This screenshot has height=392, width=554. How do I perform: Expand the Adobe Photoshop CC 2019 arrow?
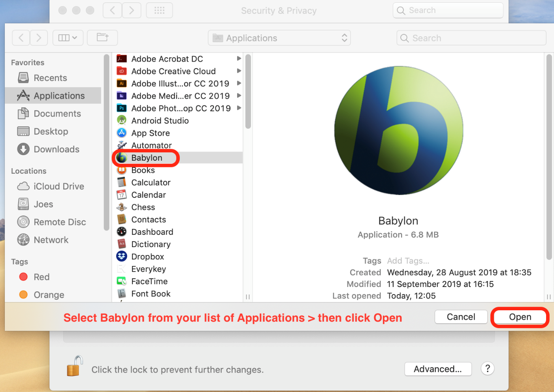(x=239, y=108)
